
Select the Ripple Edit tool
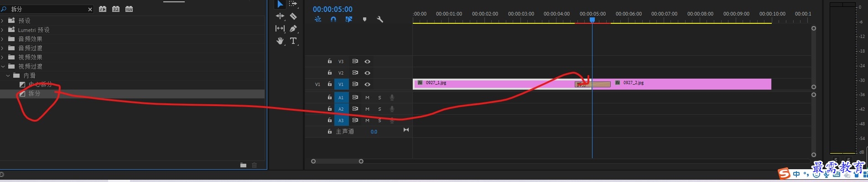point(280,16)
